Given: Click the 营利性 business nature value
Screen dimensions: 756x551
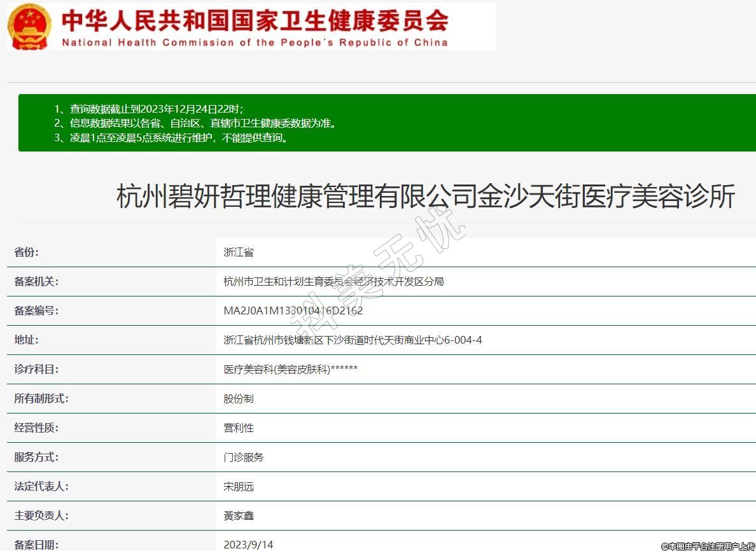Looking at the screenshot, I should [239, 428].
